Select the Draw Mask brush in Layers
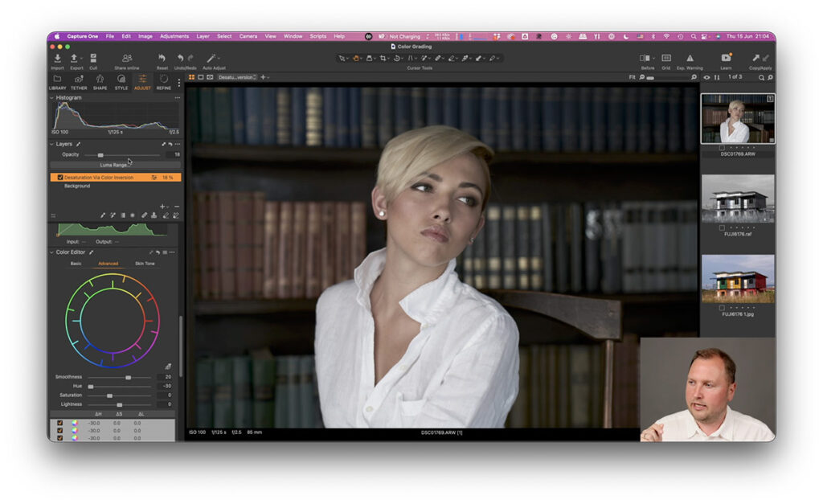The height and width of the screenshot is (504, 823). click(103, 215)
